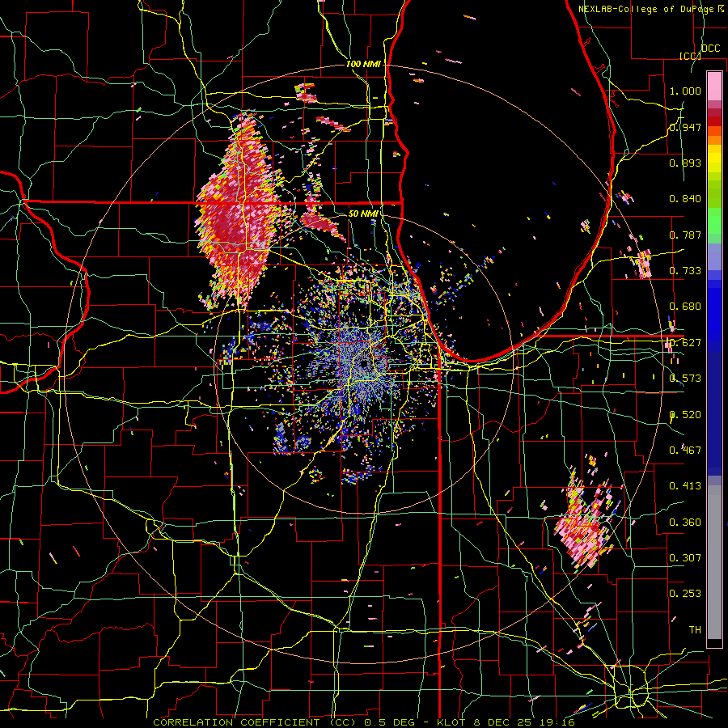Click the 19:16 timestamp in the bottom caption
Screen dimensions: 728x728
559,722
